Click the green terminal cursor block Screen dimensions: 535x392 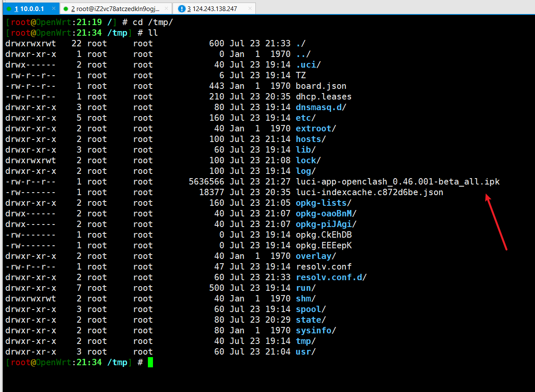click(x=150, y=362)
